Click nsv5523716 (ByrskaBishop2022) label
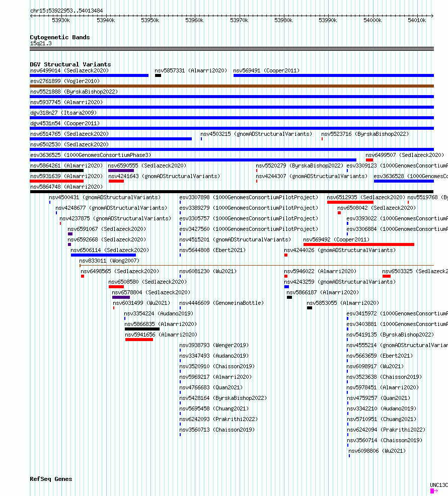448x496 pixels. click(x=365, y=134)
